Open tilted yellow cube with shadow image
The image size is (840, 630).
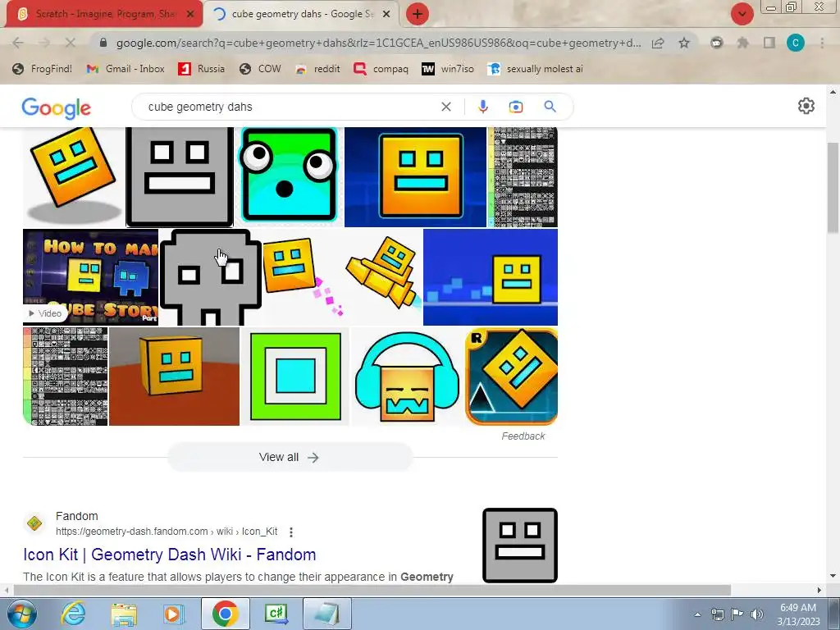point(73,177)
